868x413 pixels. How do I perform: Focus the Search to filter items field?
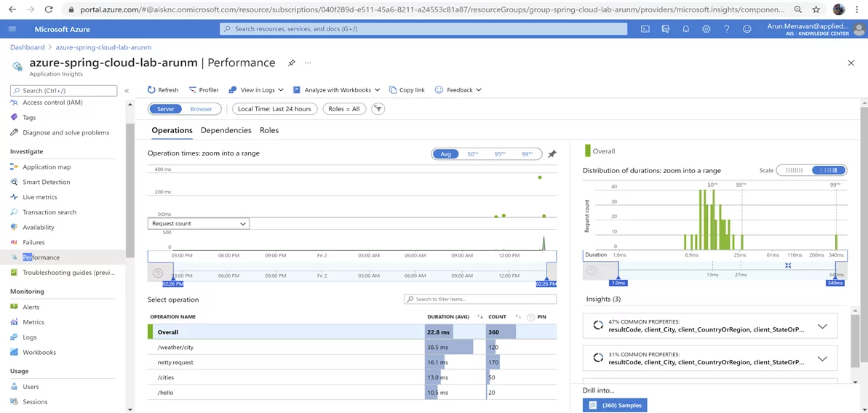coord(480,299)
